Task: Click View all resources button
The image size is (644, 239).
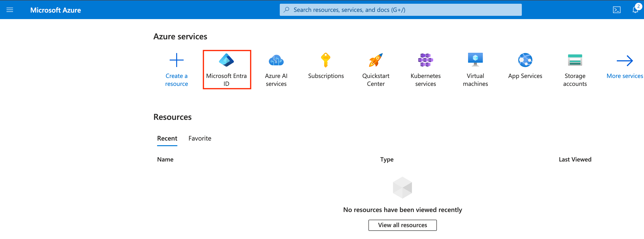Action: [402, 225]
